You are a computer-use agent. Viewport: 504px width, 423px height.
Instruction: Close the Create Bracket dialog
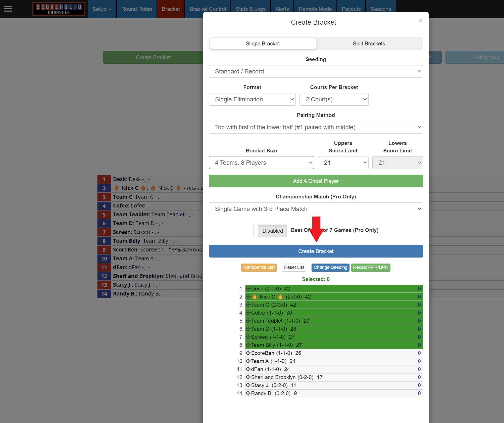[x=420, y=21]
